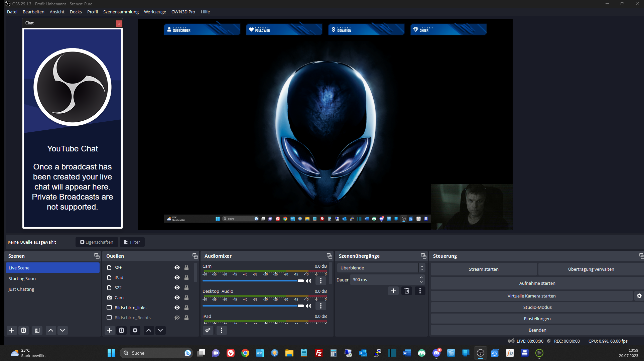
Task: Open source properties gear in Quellen toolbar
Action: 135,330
